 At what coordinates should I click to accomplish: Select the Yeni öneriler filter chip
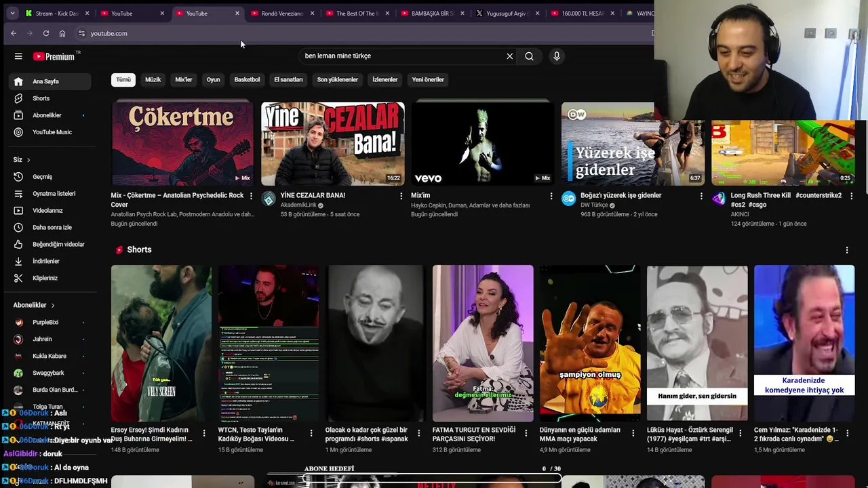(x=428, y=80)
